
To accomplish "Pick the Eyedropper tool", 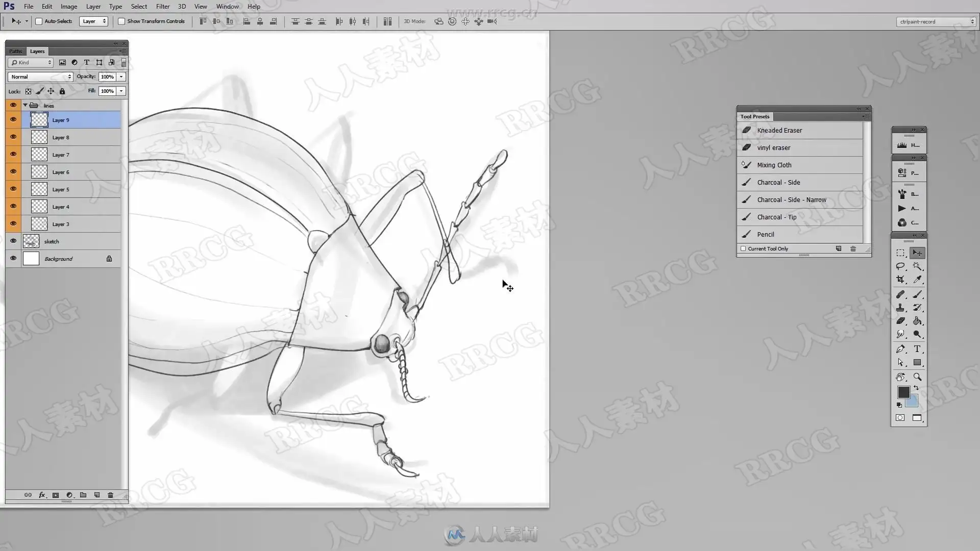I will (917, 280).
